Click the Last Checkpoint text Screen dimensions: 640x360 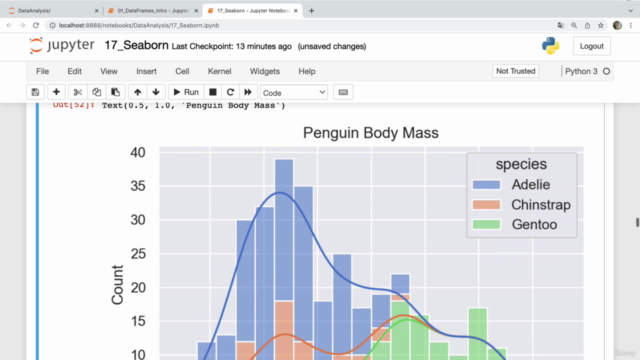(231, 47)
